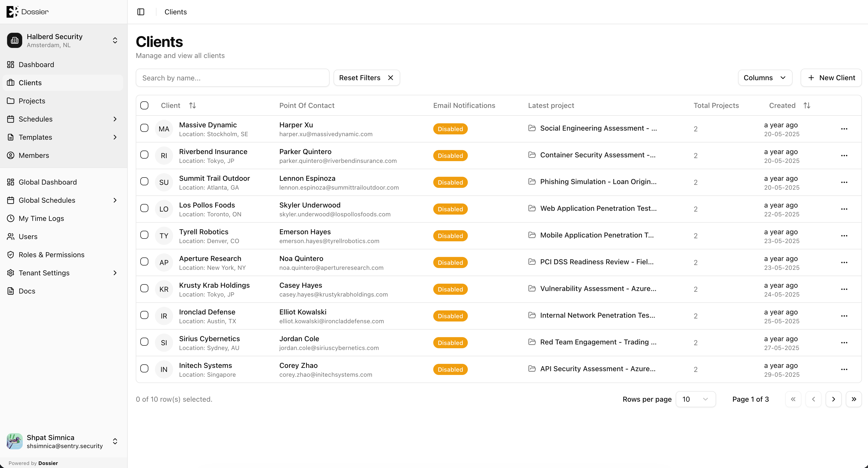Expand the Halberd Security tenant switcher
Screen dimensions: 868x468
[x=115, y=40]
